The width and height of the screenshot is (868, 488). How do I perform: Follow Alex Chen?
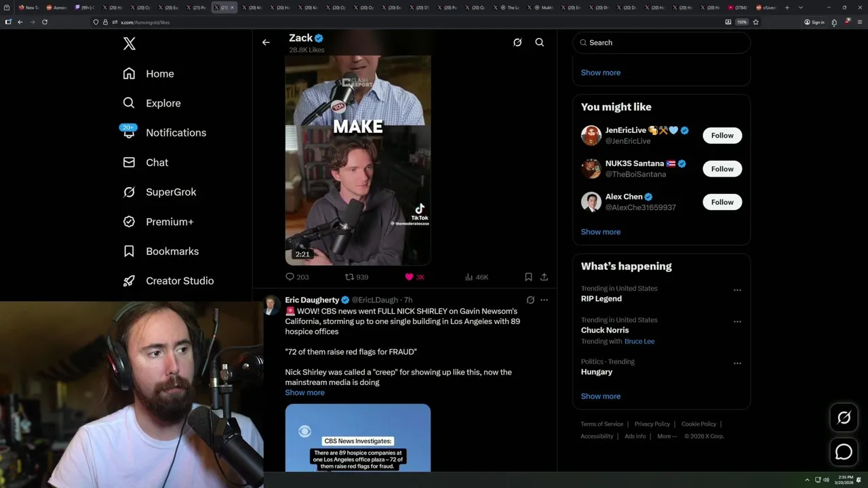722,202
